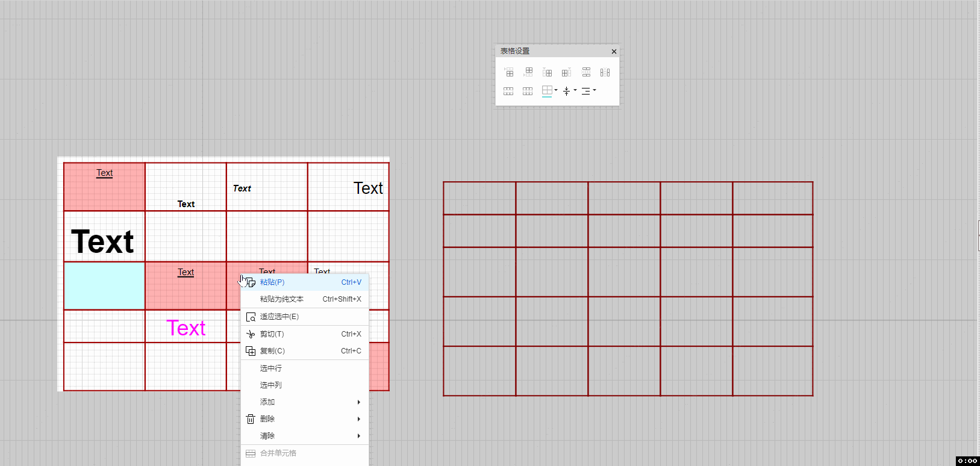
Task: Choose 剪切(T) in the context menu
Action: click(x=305, y=334)
